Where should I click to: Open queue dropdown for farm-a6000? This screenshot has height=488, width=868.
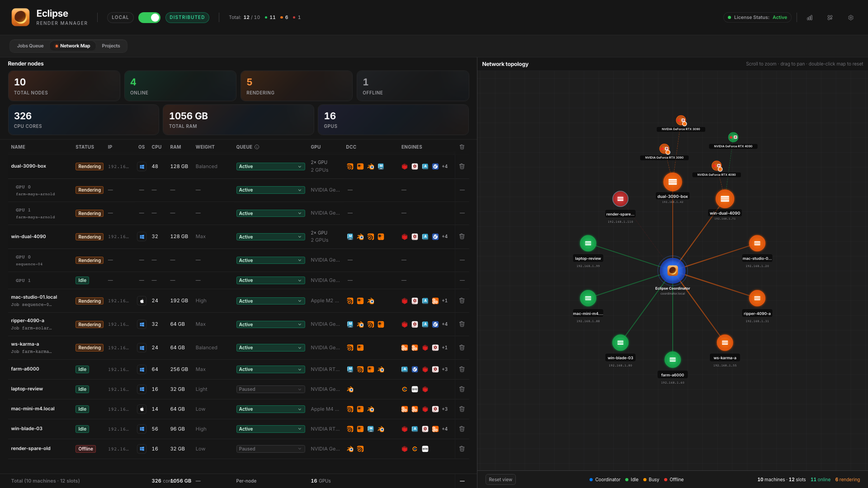click(270, 369)
